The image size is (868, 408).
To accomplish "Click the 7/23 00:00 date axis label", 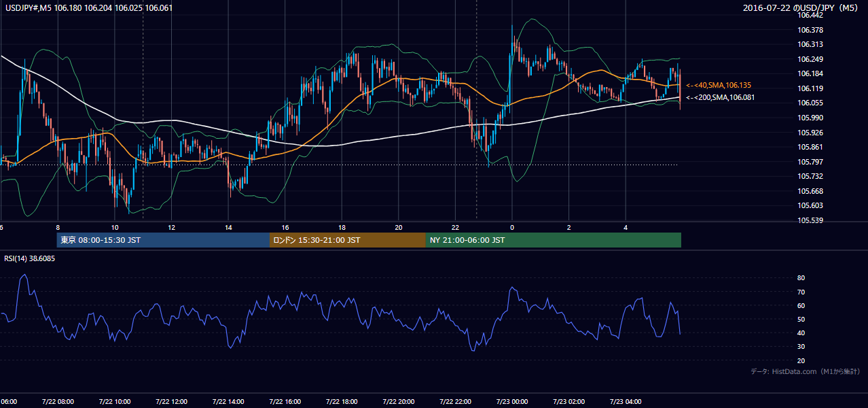I will (512, 402).
